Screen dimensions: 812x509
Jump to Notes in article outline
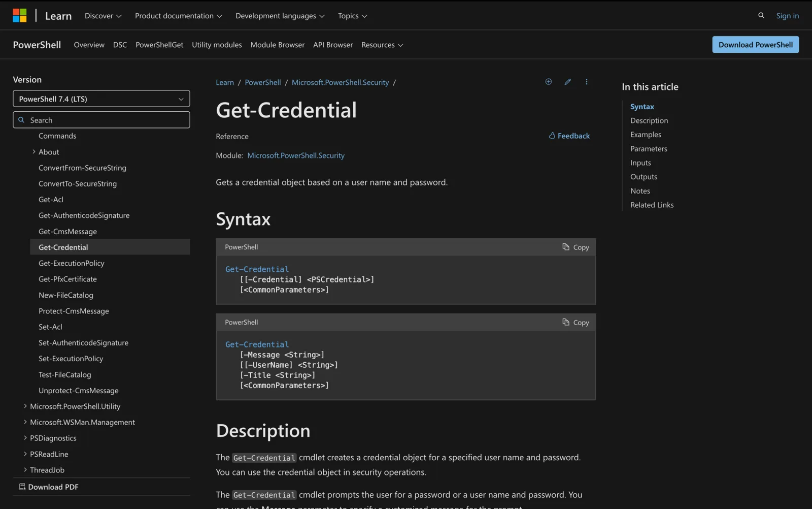tap(640, 191)
